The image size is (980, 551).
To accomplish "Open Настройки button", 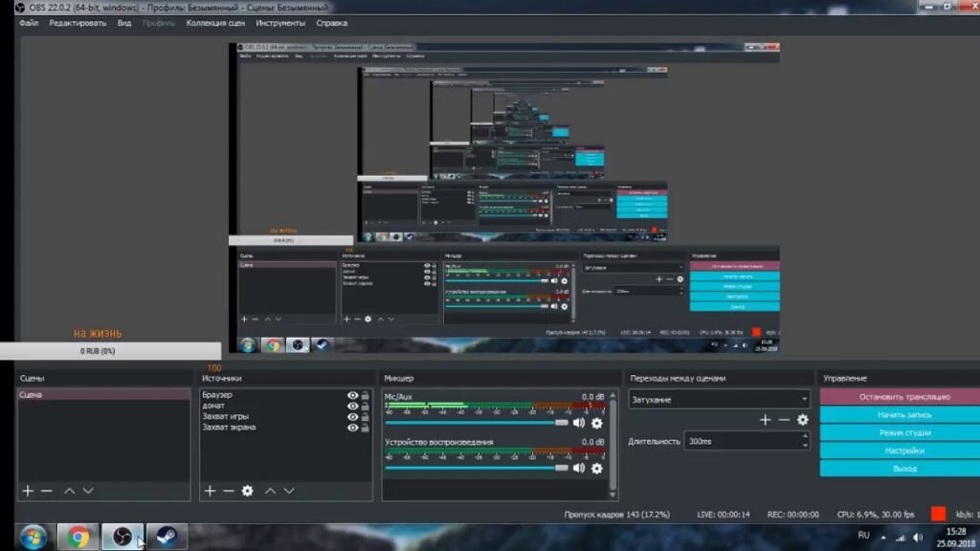I will click(x=900, y=451).
